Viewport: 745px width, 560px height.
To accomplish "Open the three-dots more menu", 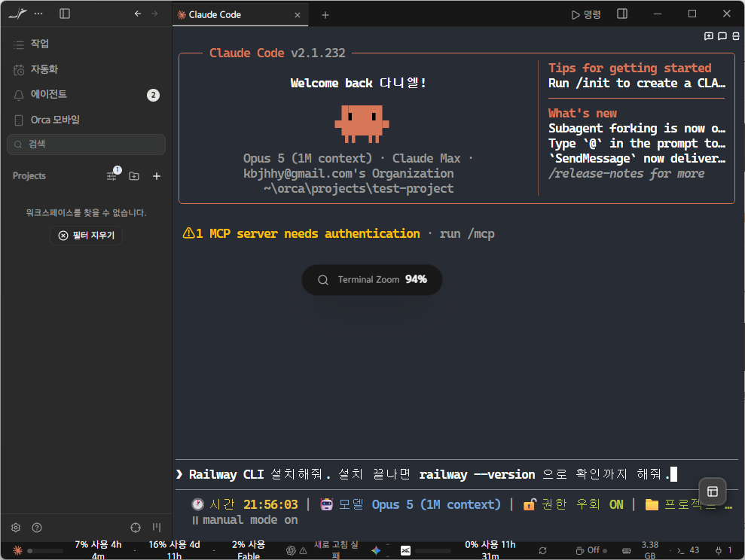I will pos(38,14).
